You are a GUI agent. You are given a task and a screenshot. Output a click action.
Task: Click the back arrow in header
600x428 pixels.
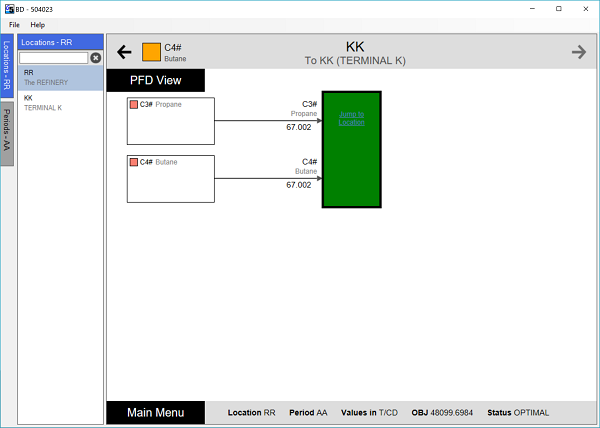click(125, 52)
